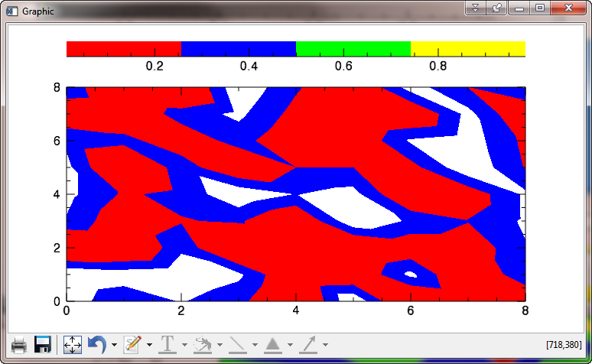The image size is (592, 364).
Task: Open the Line tool dropdown arrow
Action: pos(255,346)
